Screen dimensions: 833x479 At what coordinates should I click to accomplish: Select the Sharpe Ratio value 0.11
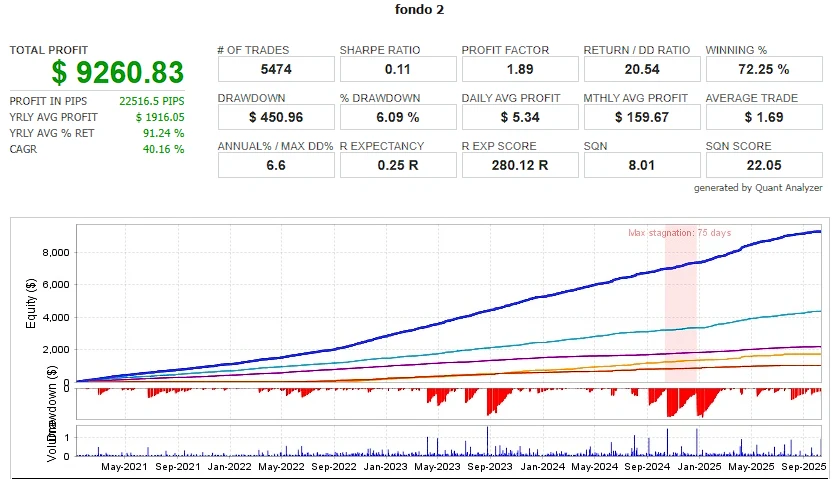tap(397, 69)
